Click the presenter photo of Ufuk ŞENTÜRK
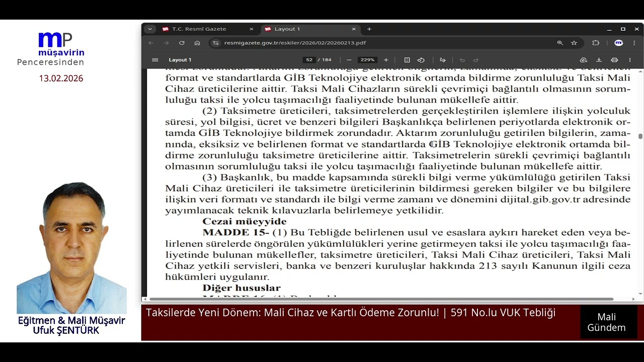 pyautogui.click(x=71, y=247)
